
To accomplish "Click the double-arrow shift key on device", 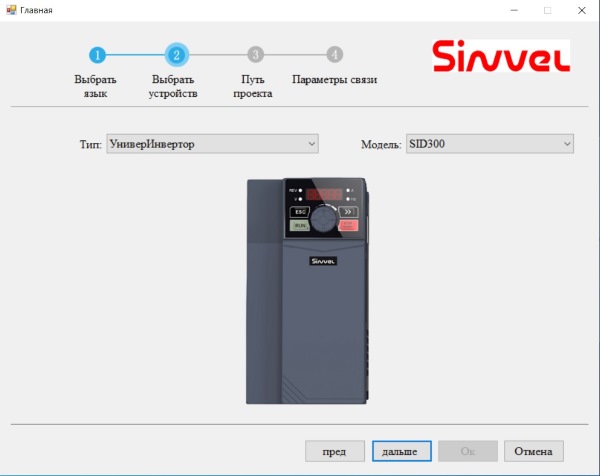I will click(x=348, y=212).
